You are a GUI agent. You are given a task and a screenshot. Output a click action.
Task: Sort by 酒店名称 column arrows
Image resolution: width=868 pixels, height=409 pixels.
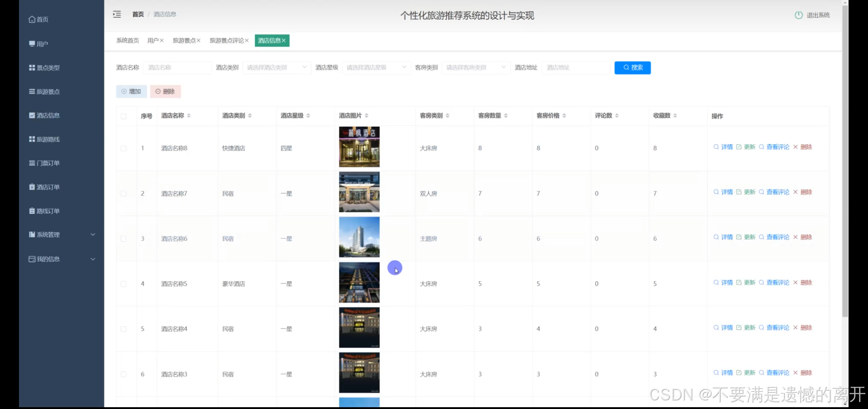pos(189,116)
